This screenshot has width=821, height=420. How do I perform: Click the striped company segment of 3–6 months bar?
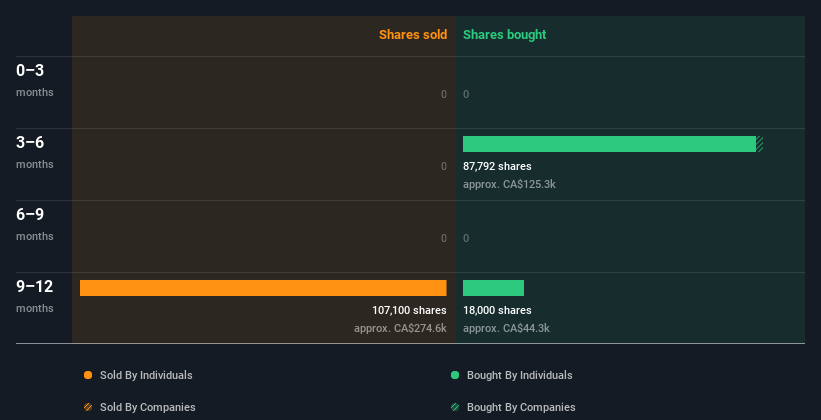(x=760, y=144)
